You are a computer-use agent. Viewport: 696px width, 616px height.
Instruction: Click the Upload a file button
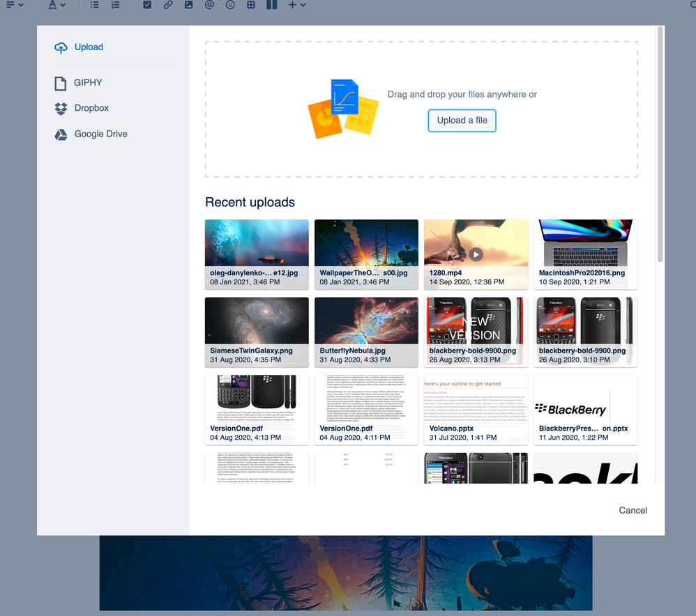pos(462,121)
